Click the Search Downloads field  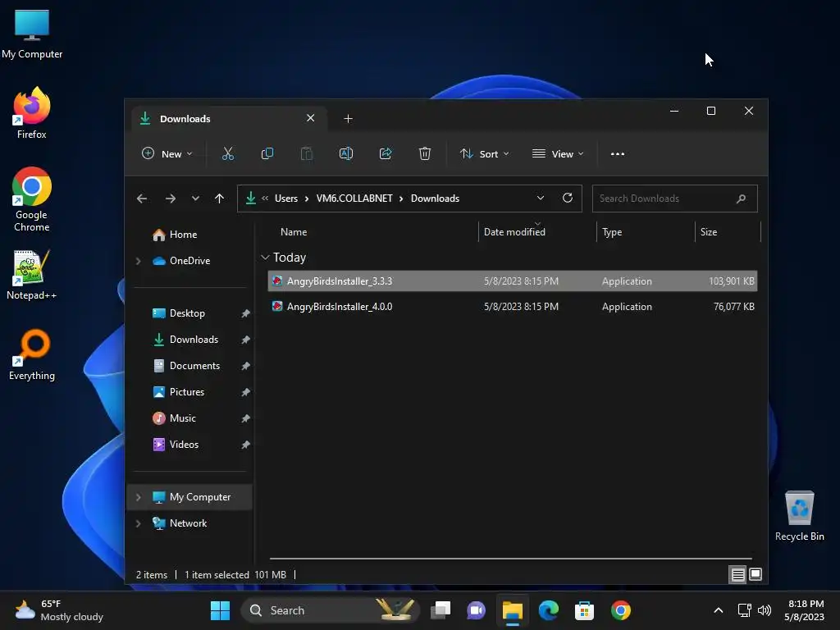(674, 199)
